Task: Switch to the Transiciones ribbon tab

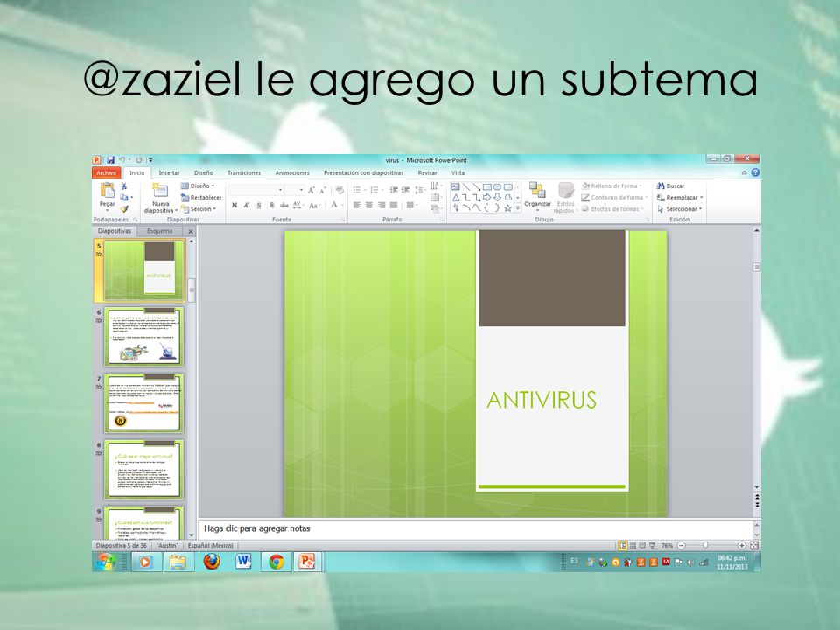Action: tap(244, 172)
